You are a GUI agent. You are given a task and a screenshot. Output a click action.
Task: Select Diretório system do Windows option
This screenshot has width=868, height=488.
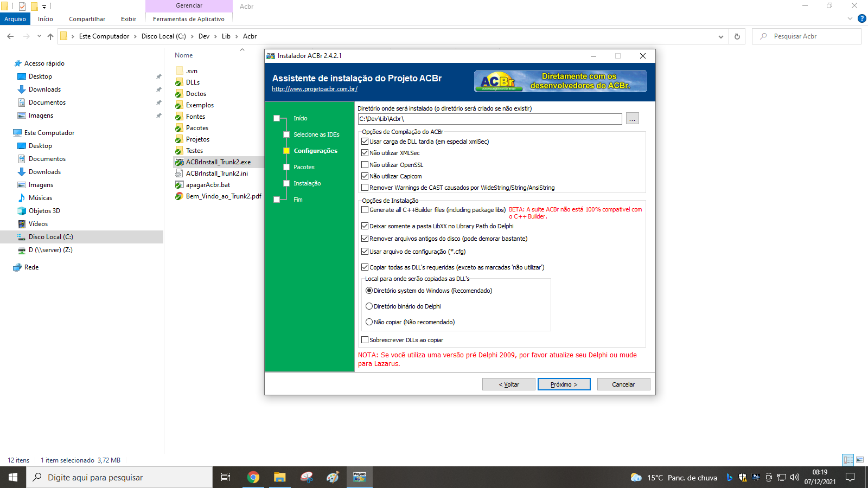(369, 291)
